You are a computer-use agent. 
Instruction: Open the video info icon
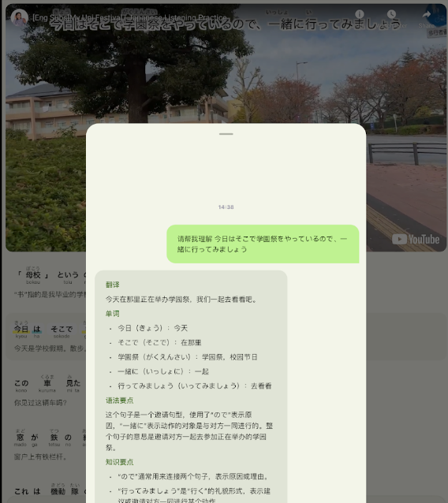360,14
